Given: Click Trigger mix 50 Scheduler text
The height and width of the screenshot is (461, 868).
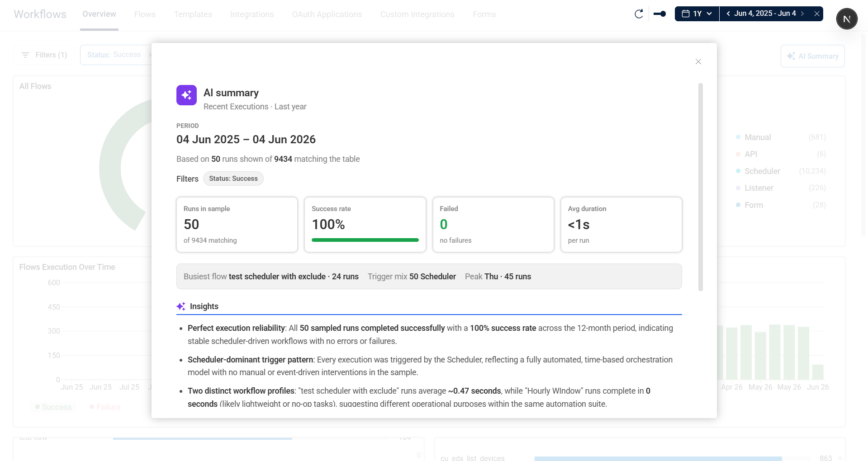Looking at the screenshot, I should (x=412, y=277).
